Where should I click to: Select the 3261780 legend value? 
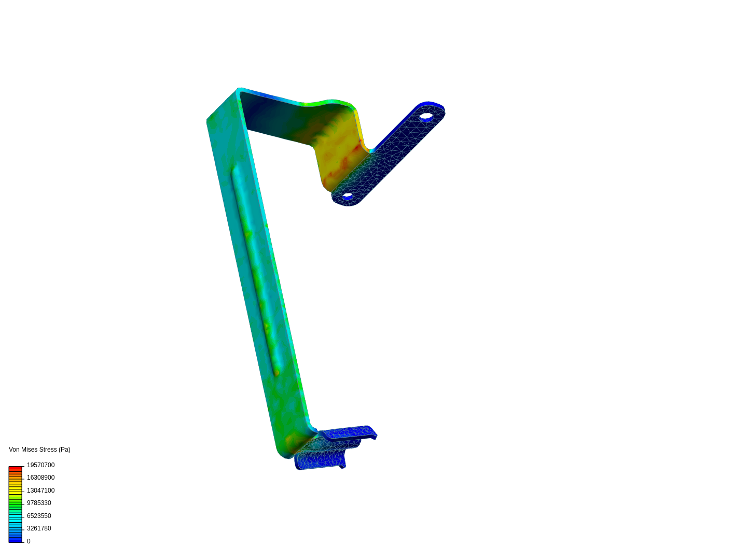pyautogui.click(x=39, y=528)
